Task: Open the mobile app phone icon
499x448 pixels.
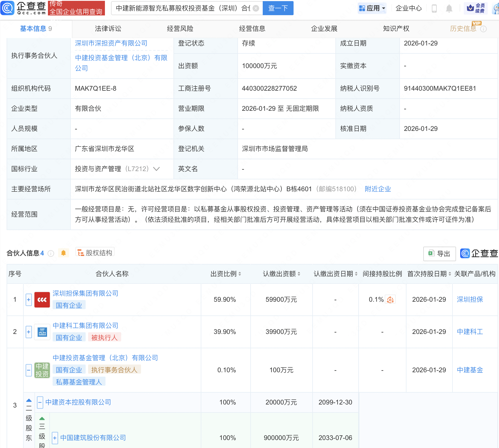Action: coord(434,9)
